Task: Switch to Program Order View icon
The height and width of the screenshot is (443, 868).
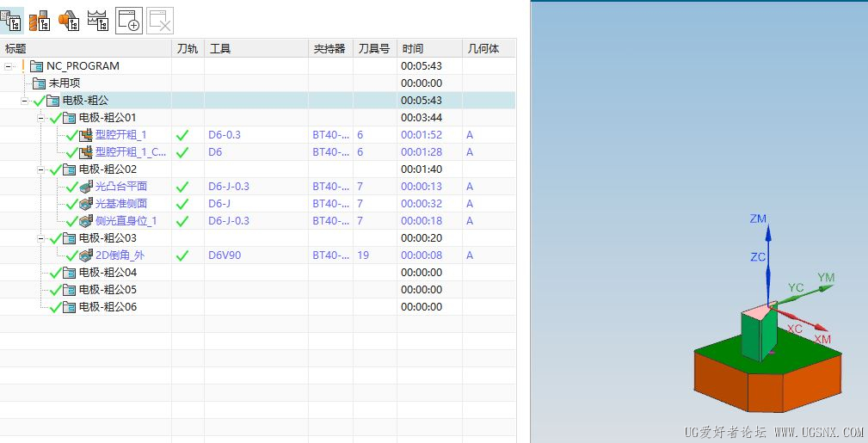Action: click(x=12, y=21)
